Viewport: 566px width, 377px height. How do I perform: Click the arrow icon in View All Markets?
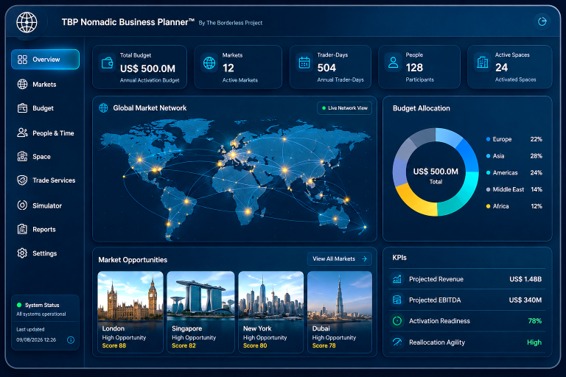[364, 259]
